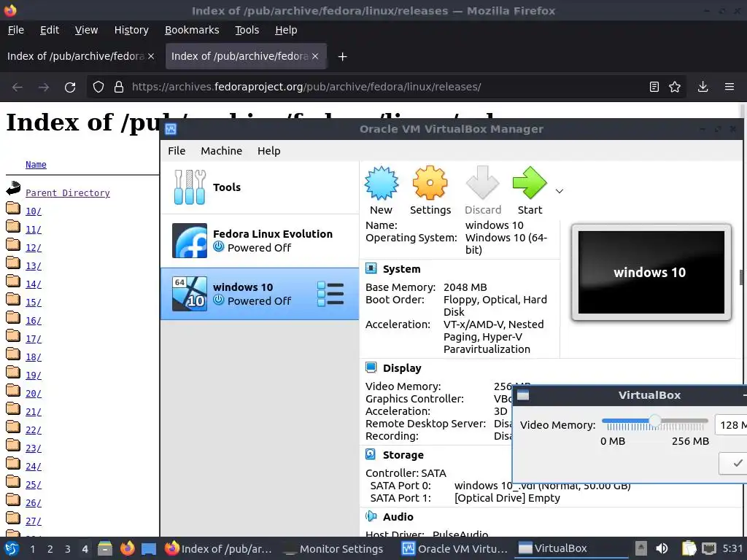747x560 pixels.
Task: Click the New virtual machine icon
Action: coord(381,183)
